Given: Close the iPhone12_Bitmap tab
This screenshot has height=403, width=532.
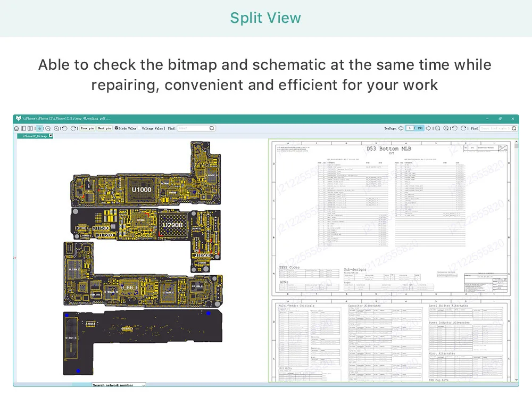Looking at the screenshot, I should tap(51, 136).
